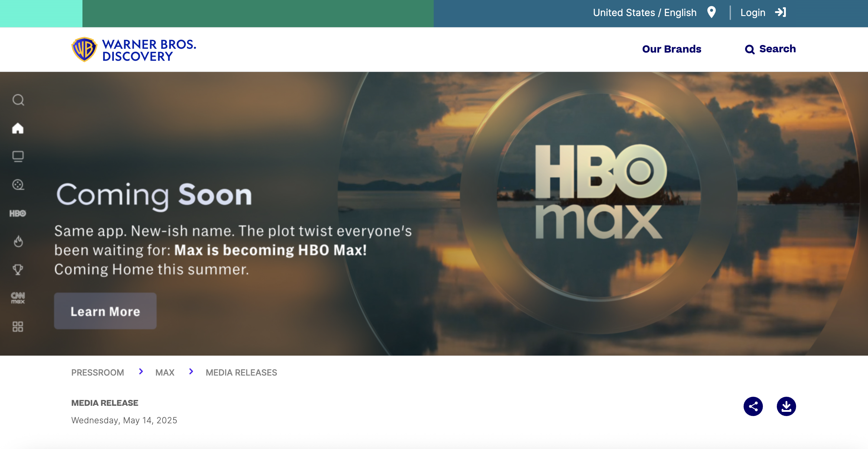Open the sidebar grid categories icon
This screenshot has width=868, height=449.
click(x=18, y=326)
